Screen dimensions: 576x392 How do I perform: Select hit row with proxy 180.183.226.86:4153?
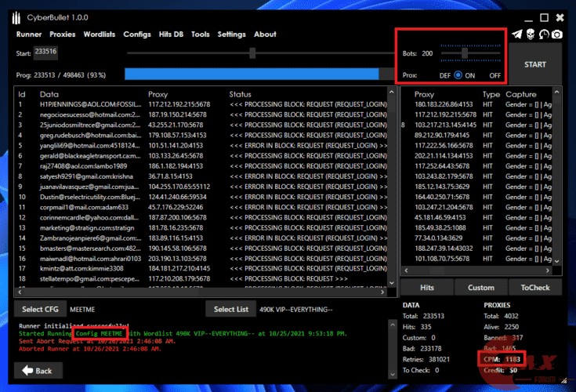click(x=476, y=104)
